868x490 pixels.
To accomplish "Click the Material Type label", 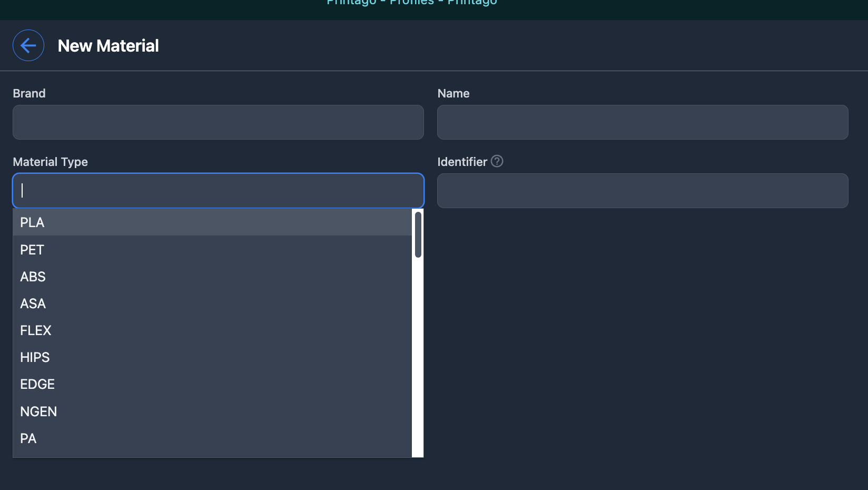I will (50, 162).
